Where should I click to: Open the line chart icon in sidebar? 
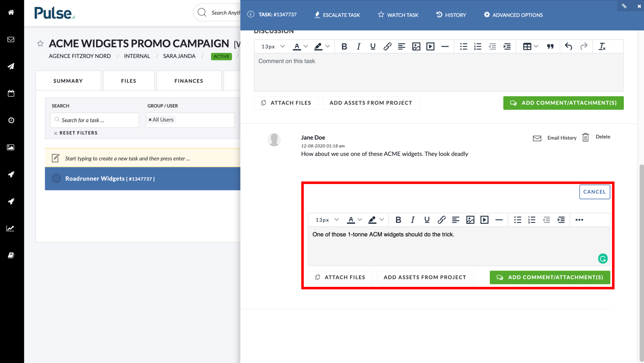coord(10,228)
